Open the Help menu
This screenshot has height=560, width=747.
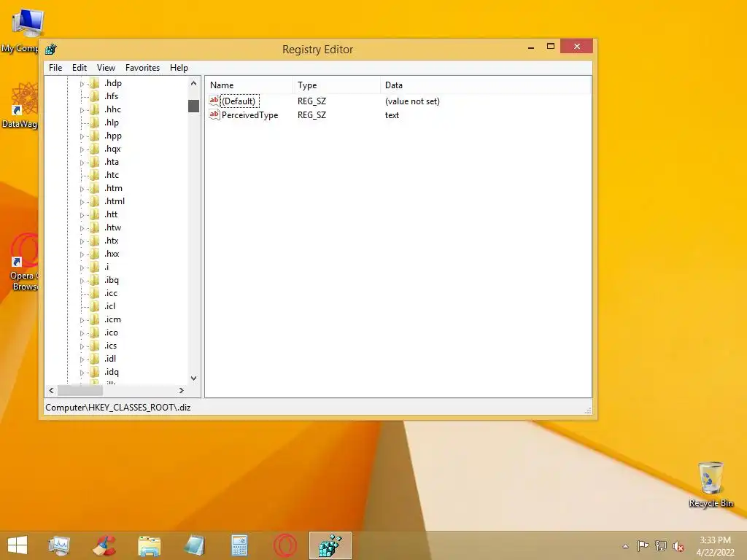pyautogui.click(x=179, y=68)
